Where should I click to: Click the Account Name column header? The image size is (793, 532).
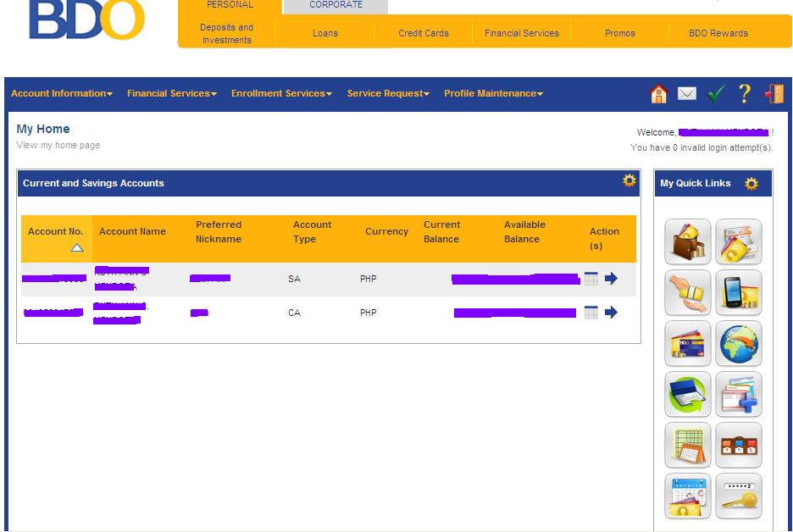pos(132,231)
